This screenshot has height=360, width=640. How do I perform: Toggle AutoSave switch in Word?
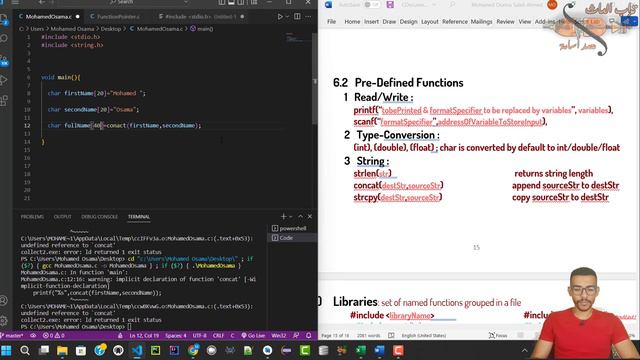371,4
